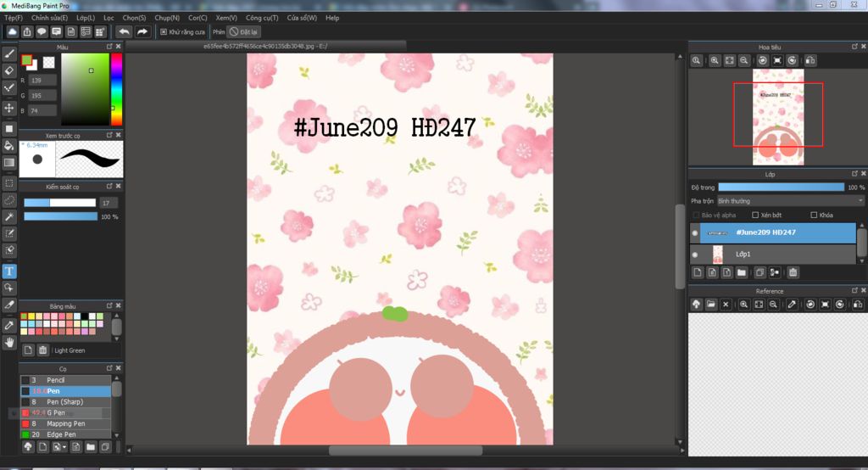Toggle Bảo vệ alpha checkbox
The height and width of the screenshot is (470, 868).
pos(696,215)
